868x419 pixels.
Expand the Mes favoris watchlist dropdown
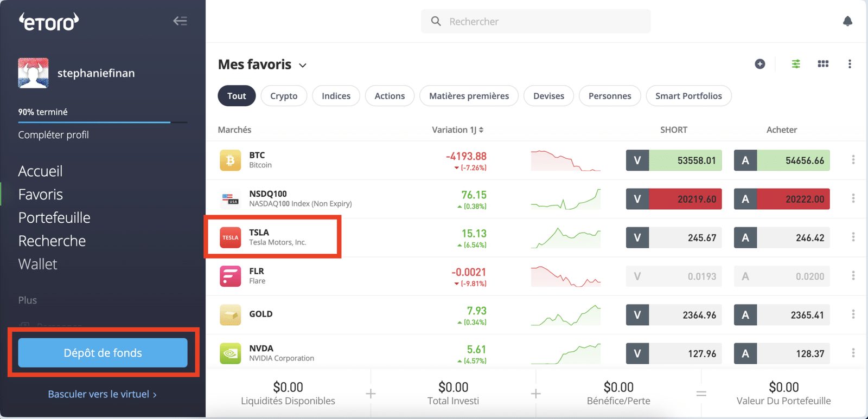[x=303, y=65]
